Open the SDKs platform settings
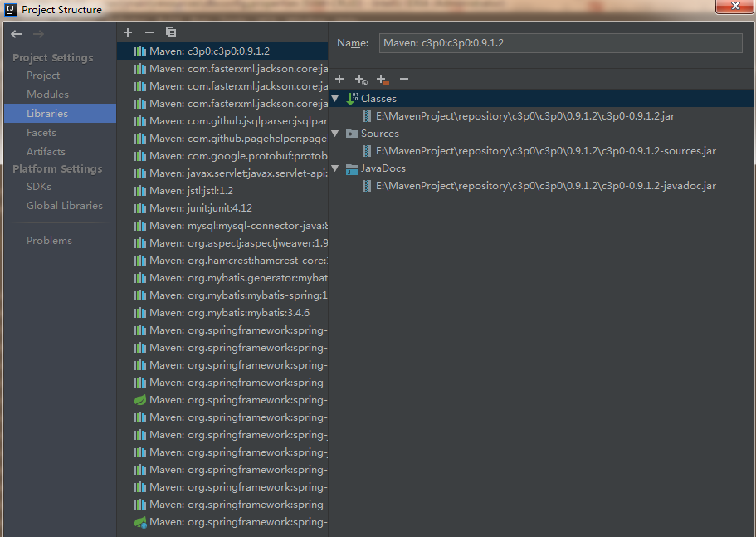 (39, 187)
